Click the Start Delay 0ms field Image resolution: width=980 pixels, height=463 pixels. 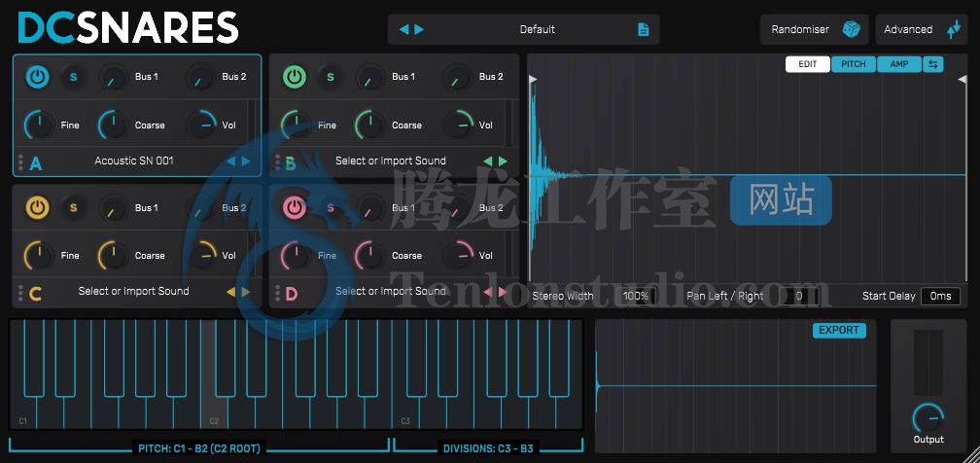click(x=940, y=296)
